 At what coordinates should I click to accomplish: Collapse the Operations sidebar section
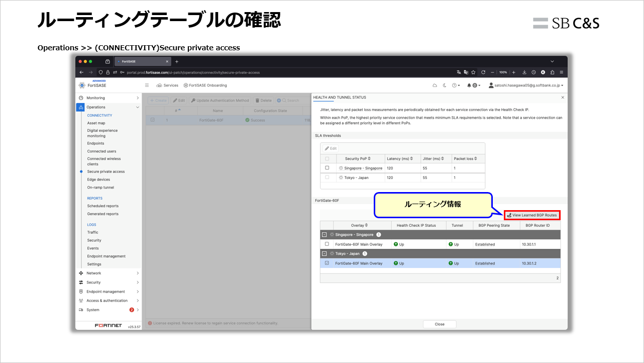click(x=109, y=107)
